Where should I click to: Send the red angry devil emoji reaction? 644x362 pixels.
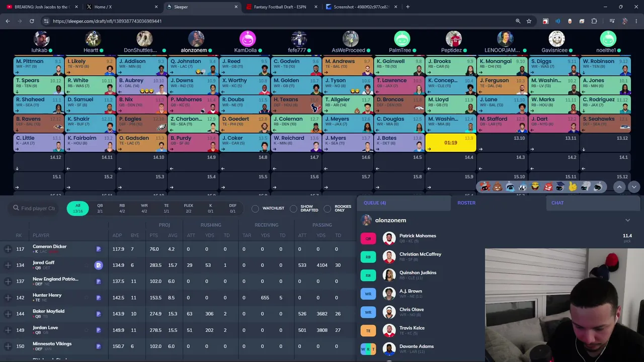(548, 187)
